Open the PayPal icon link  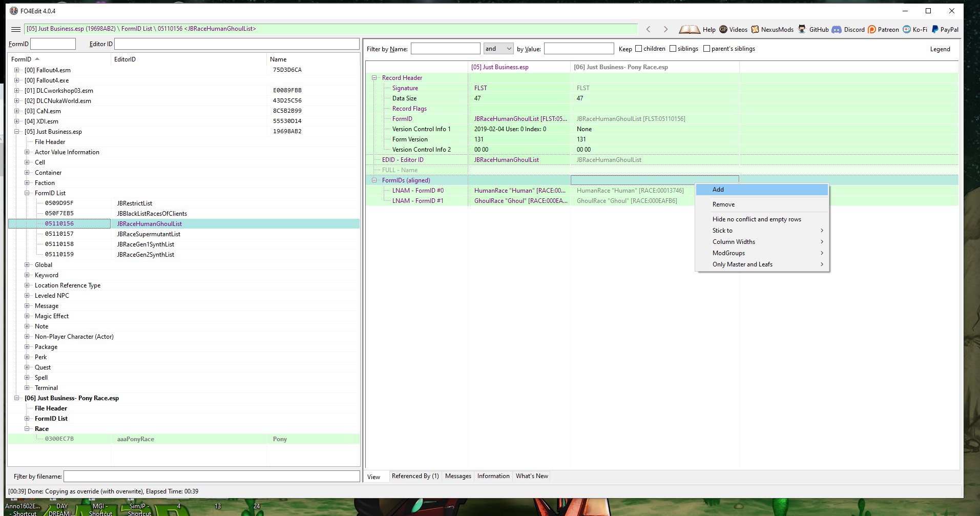point(935,29)
